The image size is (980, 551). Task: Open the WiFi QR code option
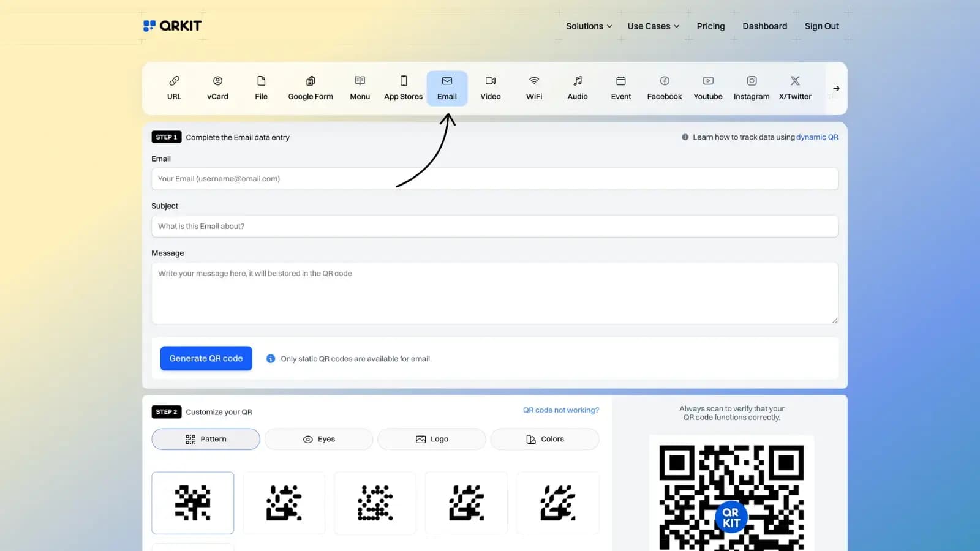[x=533, y=88]
